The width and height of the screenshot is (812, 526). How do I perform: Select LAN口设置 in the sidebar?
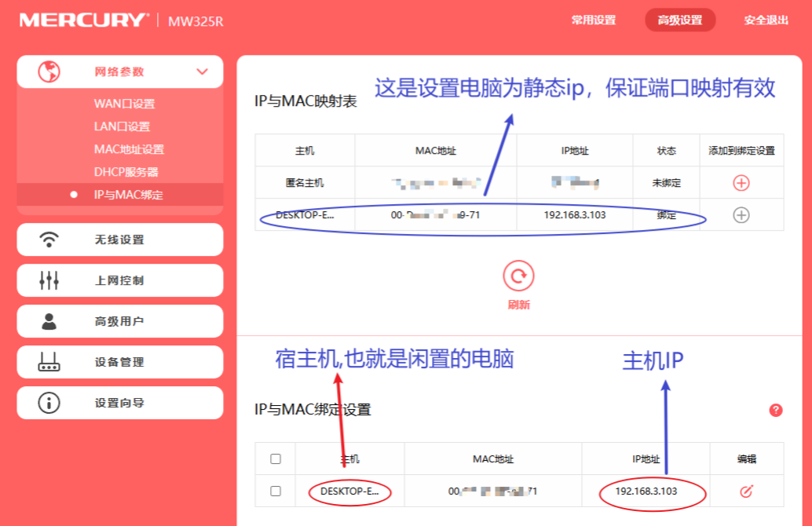coord(122,126)
